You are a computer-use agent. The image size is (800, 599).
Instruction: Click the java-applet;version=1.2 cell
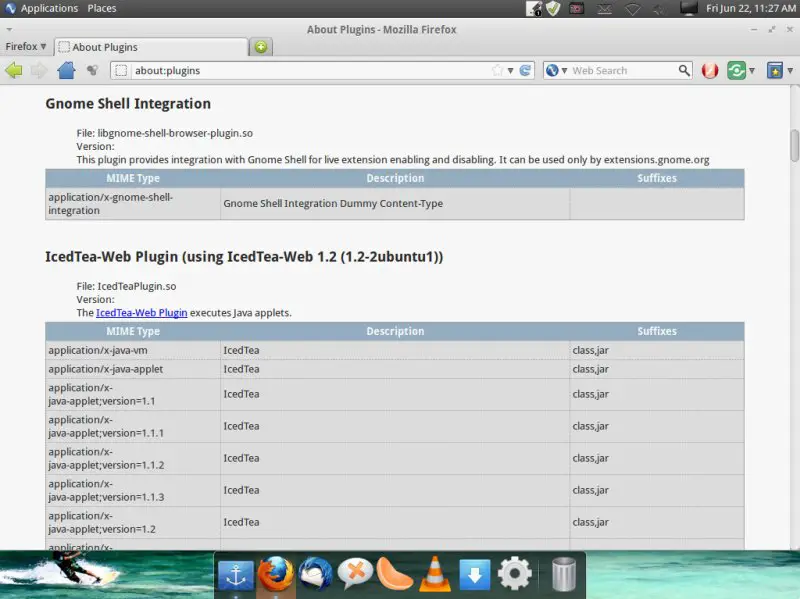point(133,522)
